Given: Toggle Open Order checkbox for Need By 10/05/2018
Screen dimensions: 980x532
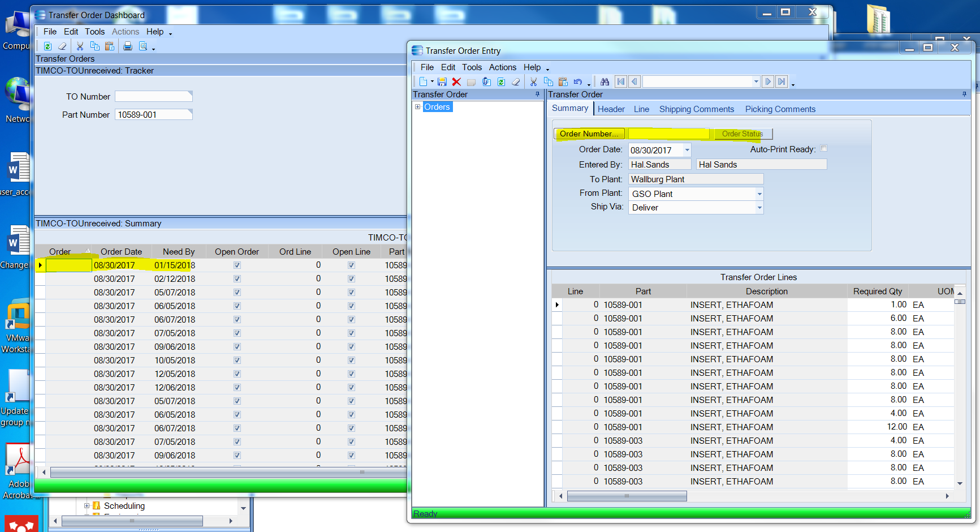Looking at the screenshot, I should point(237,361).
